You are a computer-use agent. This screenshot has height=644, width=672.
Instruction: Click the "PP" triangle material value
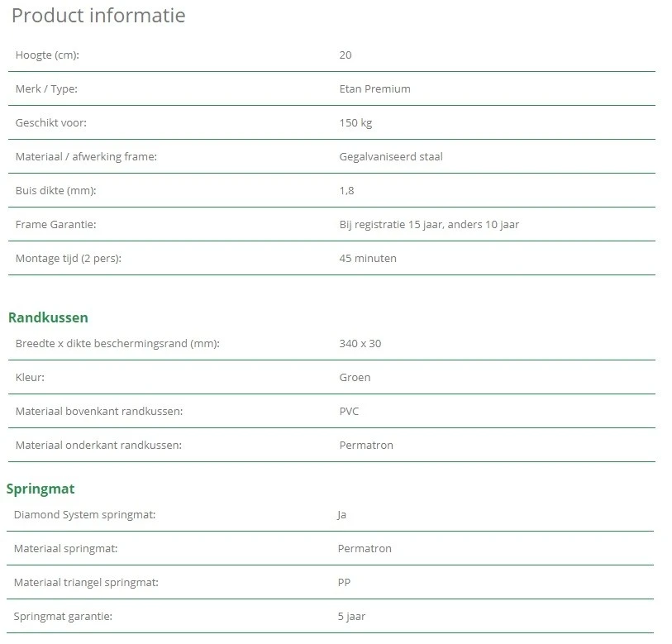click(344, 583)
